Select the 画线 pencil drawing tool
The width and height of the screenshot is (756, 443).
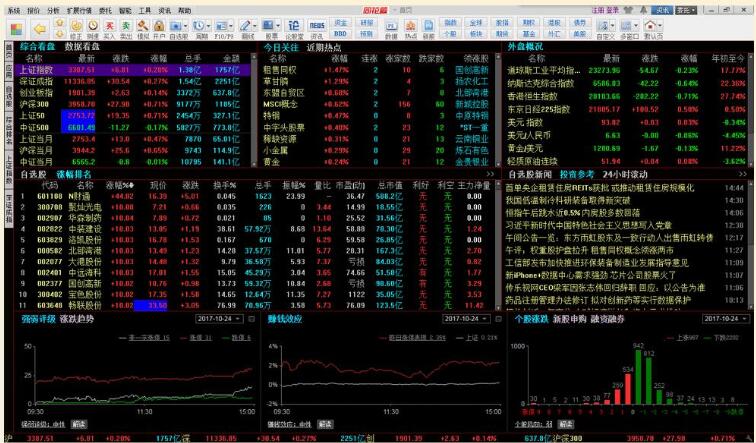tap(245, 26)
